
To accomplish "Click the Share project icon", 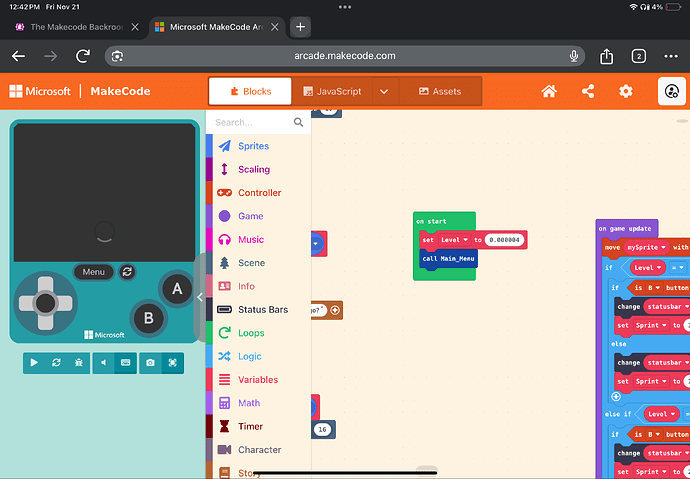I will pos(588,91).
